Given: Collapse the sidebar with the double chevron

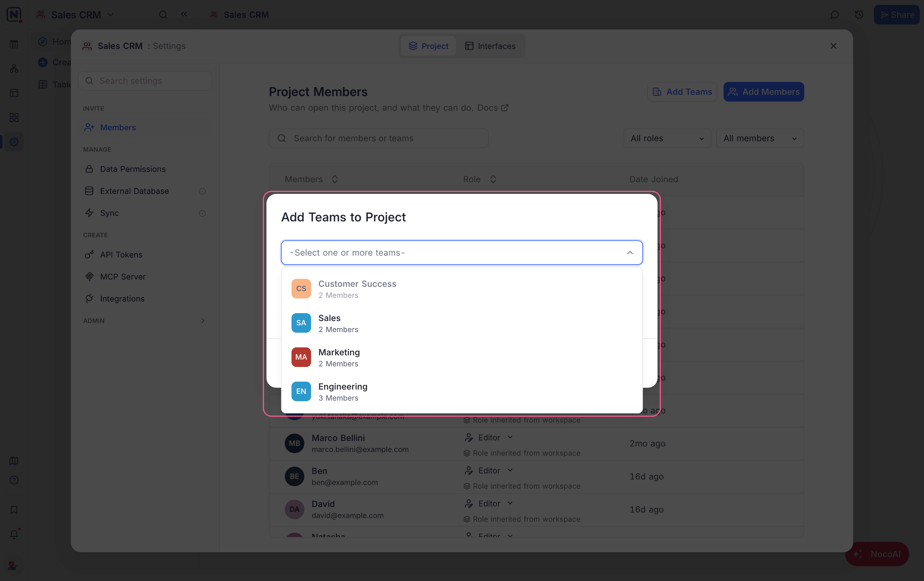Looking at the screenshot, I should coord(184,14).
